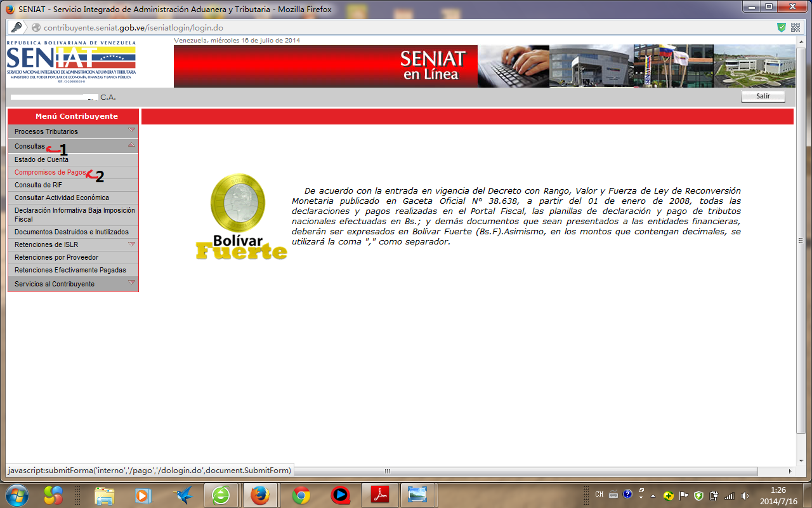This screenshot has width=812, height=508.
Task: Click the SENIAT en Línea banner
Action: click(325, 66)
